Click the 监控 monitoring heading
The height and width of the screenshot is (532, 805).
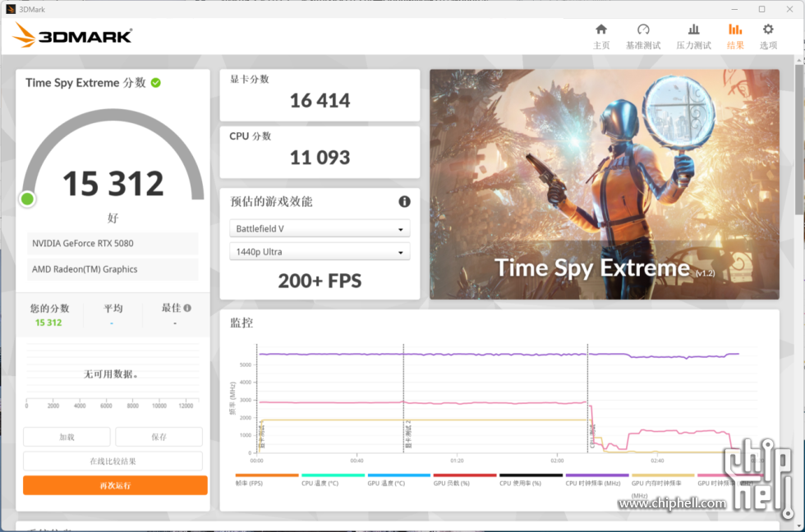(241, 323)
